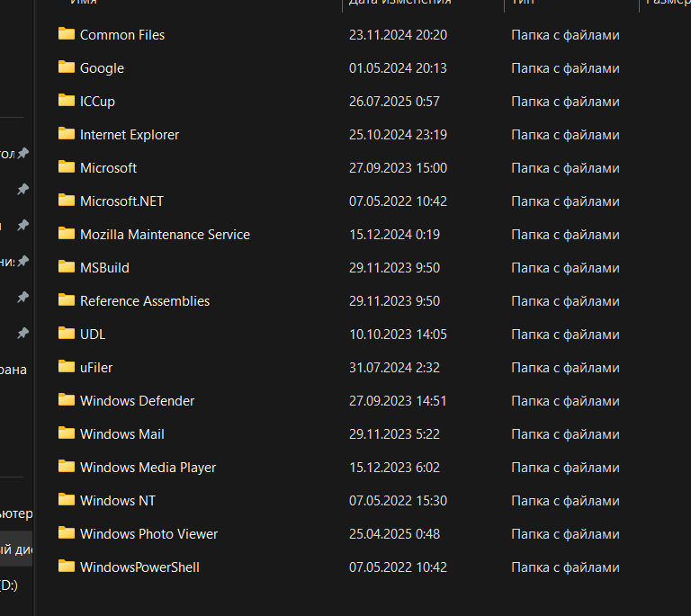Click the date 23.11.2024 20:20

pyautogui.click(x=398, y=35)
